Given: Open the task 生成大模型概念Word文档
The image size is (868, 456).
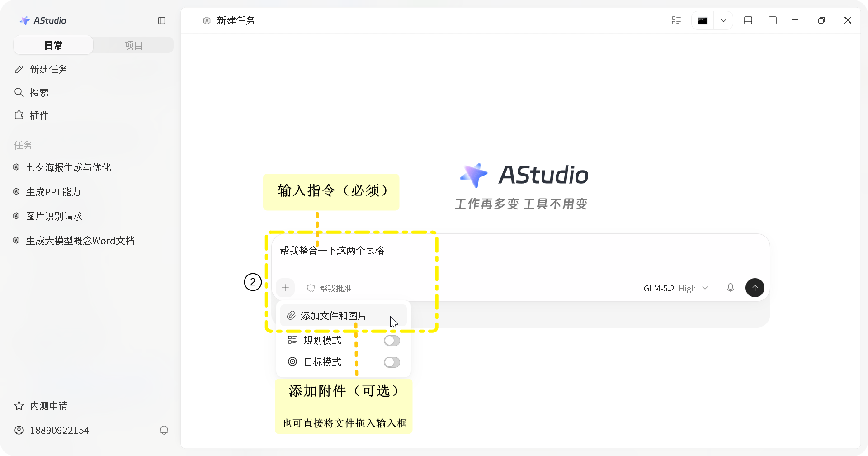Looking at the screenshot, I should click(x=80, y=241).
